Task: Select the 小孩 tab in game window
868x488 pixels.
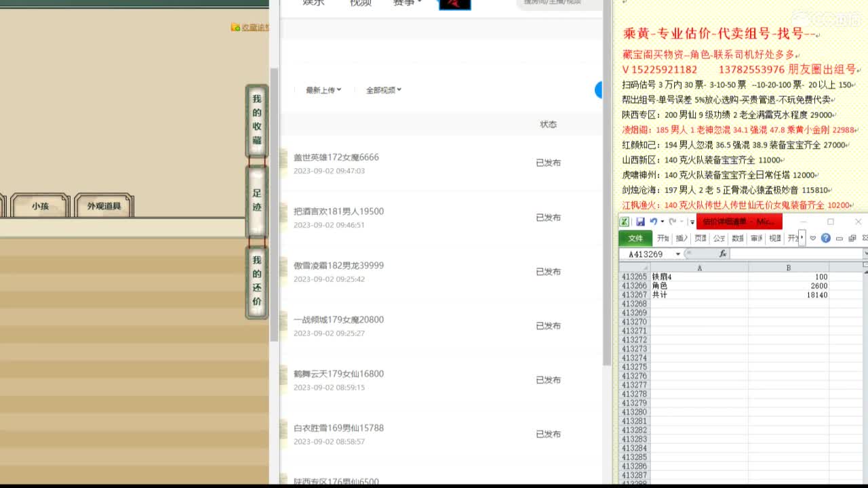Action: coord(40,206)
